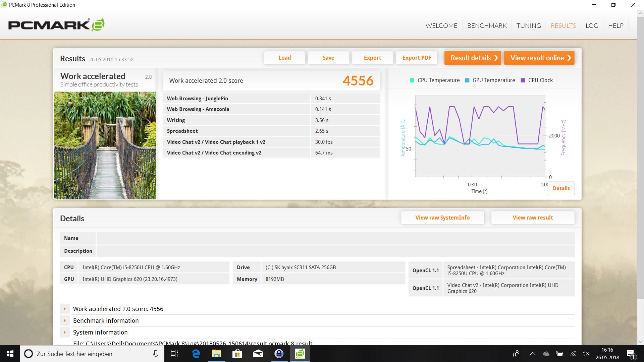Open Task View in taskbar

click(174, 354)
